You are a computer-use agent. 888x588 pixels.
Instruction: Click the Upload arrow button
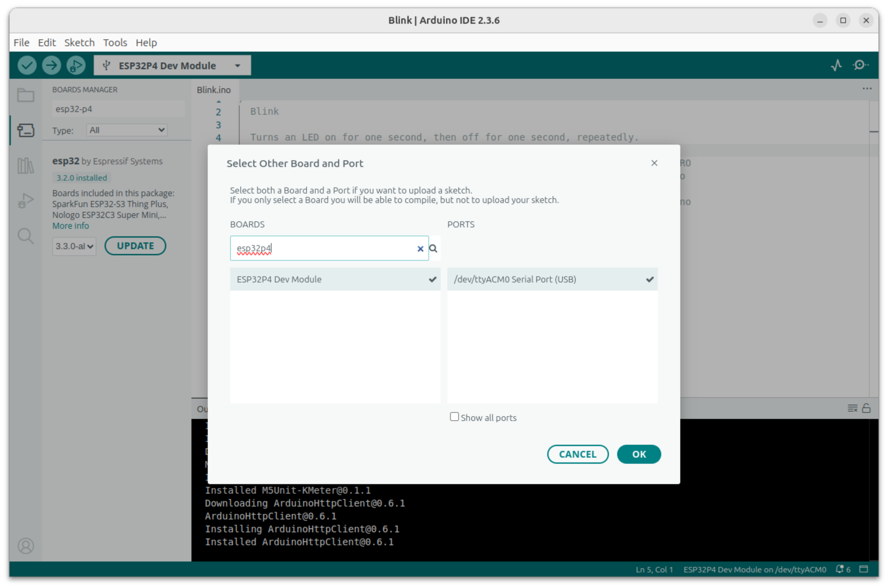pyautogui.click(x=51, y=66)
